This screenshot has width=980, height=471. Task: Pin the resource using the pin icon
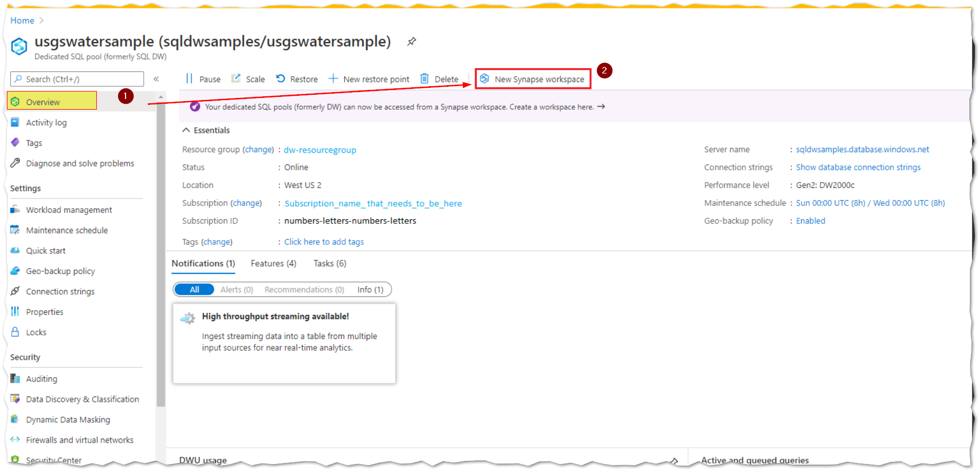click(411, 42)
